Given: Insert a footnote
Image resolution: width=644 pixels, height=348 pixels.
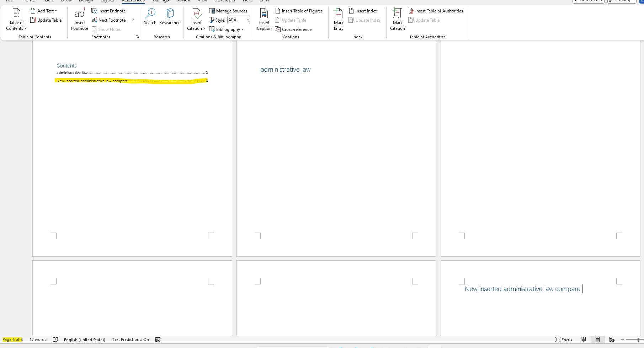Looking at the screenshot, I should (x=79, y=19).
